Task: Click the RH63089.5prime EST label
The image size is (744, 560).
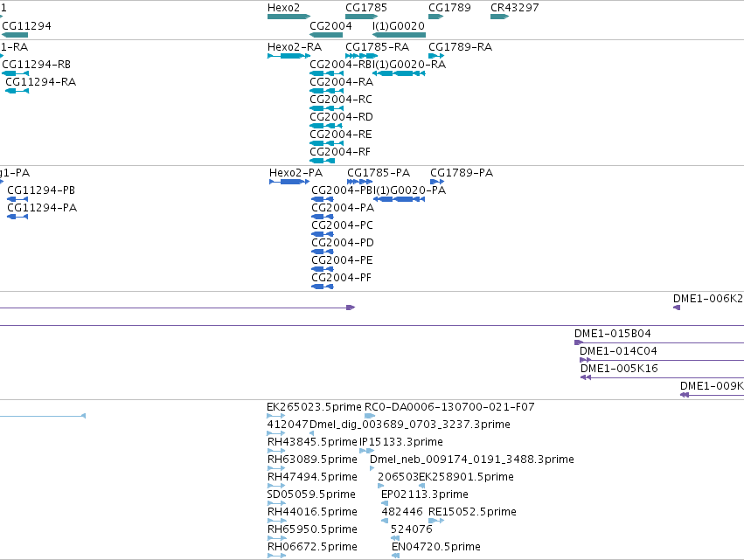Action: tap(312, 460)
